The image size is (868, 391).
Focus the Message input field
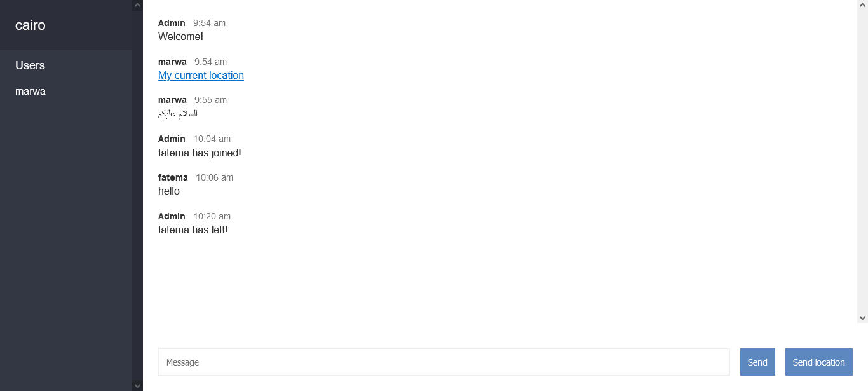point(444,362)
